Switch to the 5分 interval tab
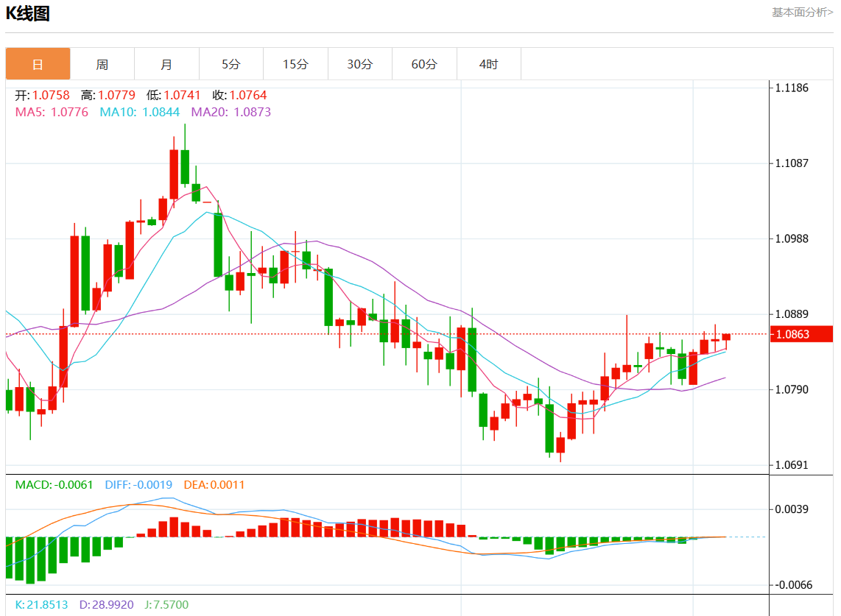 231,64
